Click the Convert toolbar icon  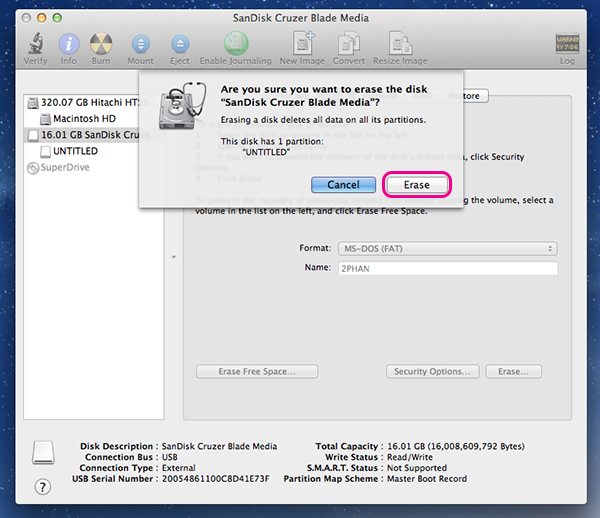click(x=349, y=43)
